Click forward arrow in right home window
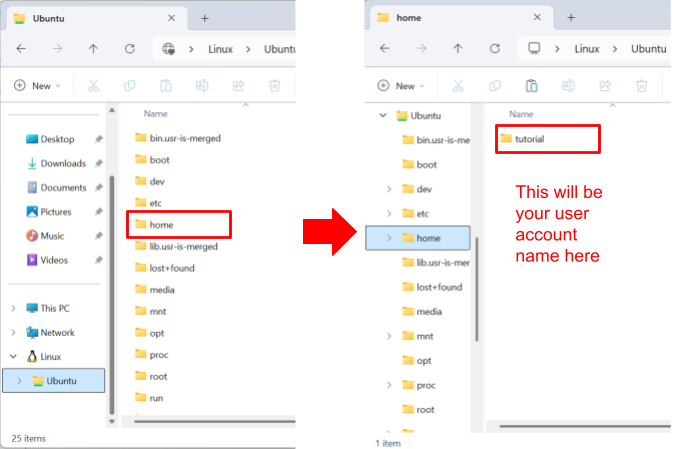 point(421,48)
